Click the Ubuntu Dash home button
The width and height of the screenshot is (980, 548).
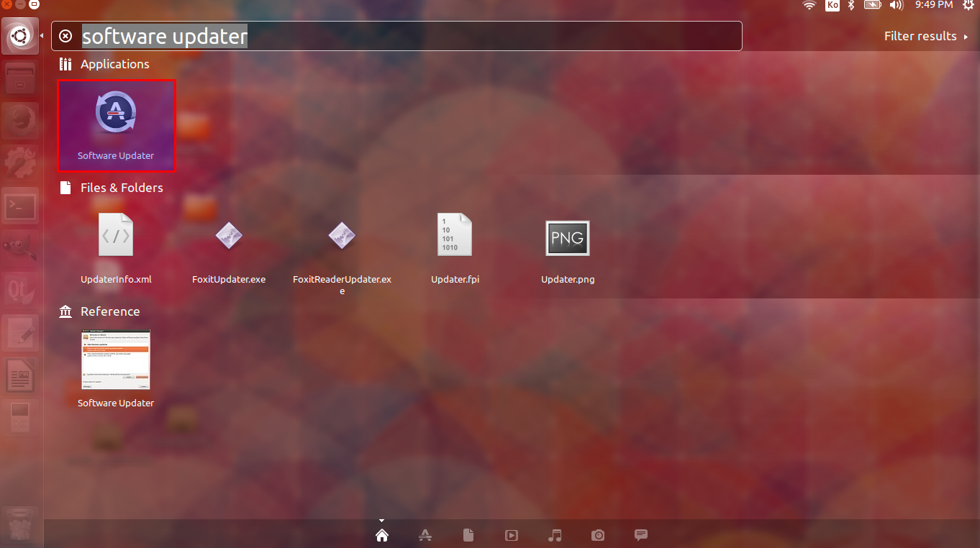(20, 35)
